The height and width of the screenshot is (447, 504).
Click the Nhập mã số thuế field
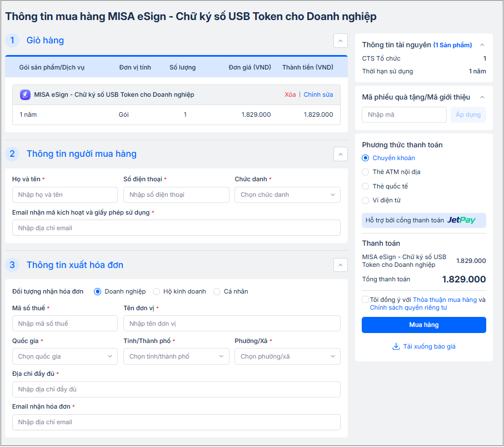coord(64,324)
